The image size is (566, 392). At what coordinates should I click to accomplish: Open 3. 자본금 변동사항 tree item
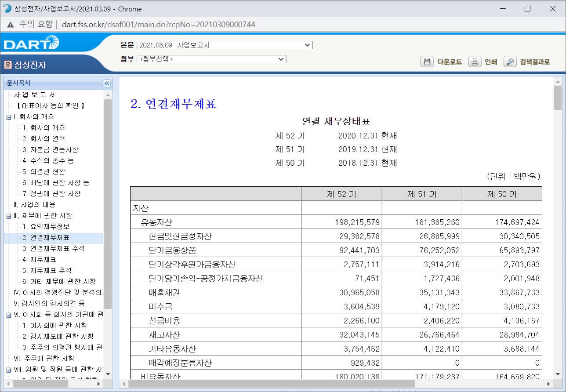tap(50, 150)
